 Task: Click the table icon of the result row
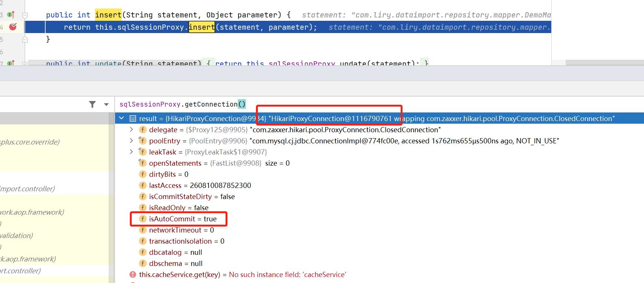pos(132,118)
